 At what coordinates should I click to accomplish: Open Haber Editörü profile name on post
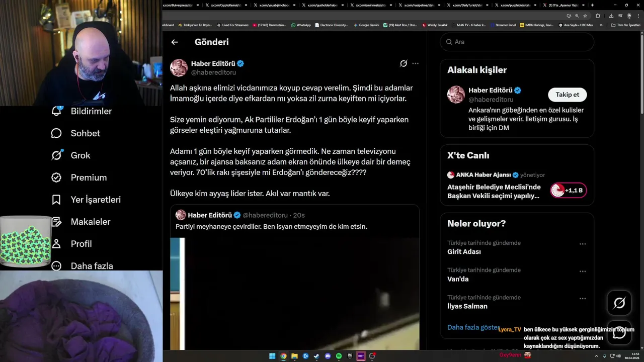[x=213, y=63]
